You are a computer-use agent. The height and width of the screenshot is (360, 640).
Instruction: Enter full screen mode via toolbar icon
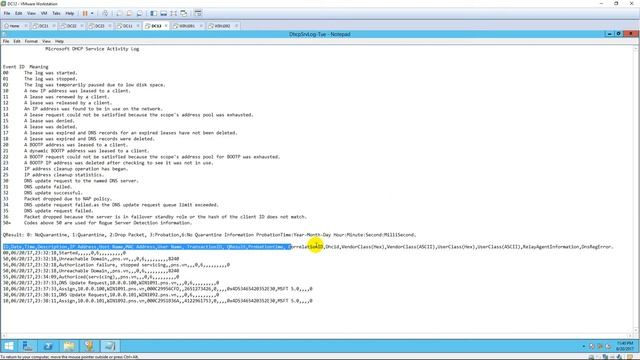pos(174,13)
